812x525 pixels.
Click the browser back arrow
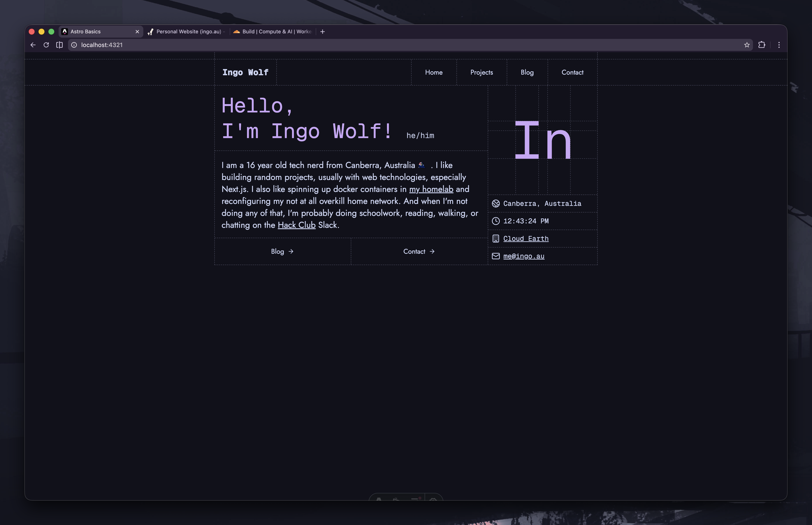[x=33, y=45]
